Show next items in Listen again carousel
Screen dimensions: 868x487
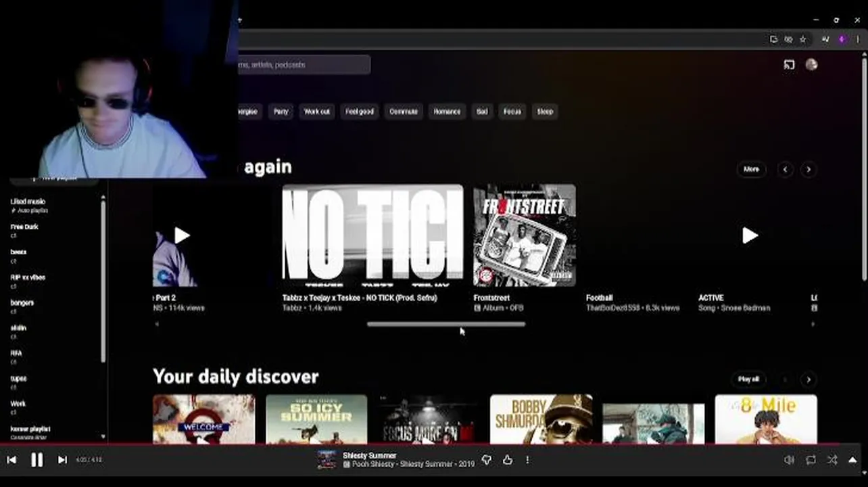tap(809, 170)
